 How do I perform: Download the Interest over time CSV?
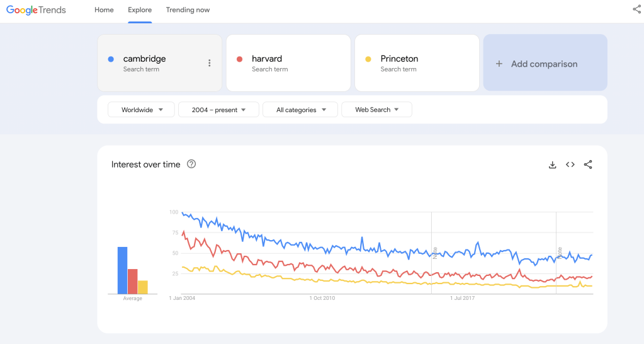553,165
